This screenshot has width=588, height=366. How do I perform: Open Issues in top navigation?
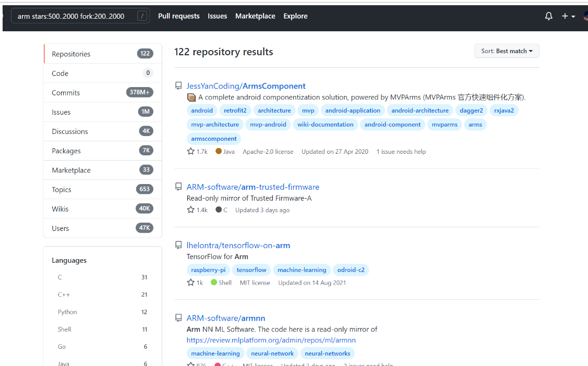click(x=218, y=16)
